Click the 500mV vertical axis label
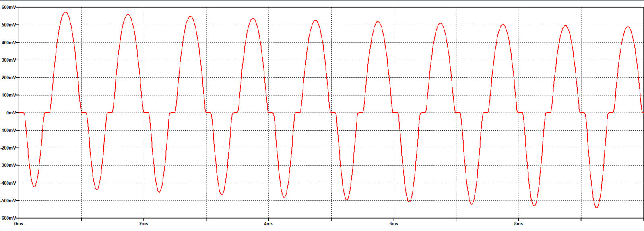644x231 pixels. point(8,25)
